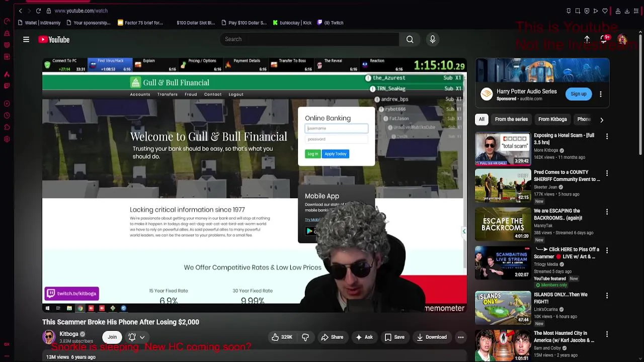Open options for Harry Potter ad

coord(600,94)
